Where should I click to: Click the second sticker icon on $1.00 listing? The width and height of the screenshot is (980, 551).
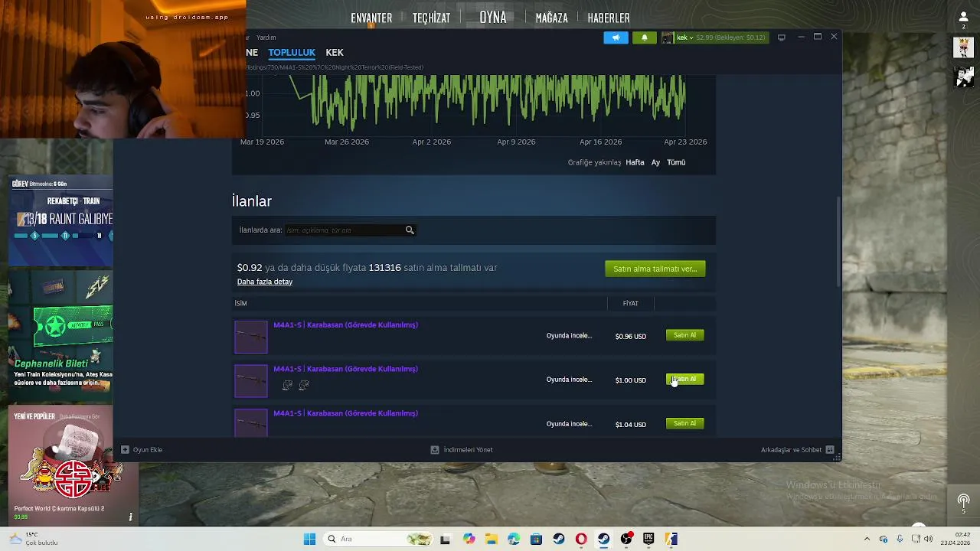pyautogui.click(x=304, y=385)
